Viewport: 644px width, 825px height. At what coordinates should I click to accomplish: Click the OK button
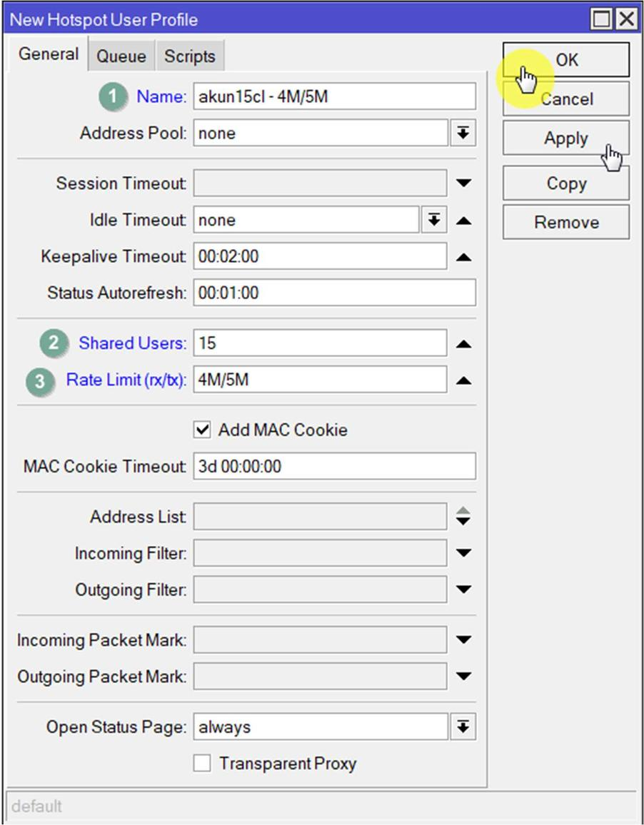coord(566,60)
